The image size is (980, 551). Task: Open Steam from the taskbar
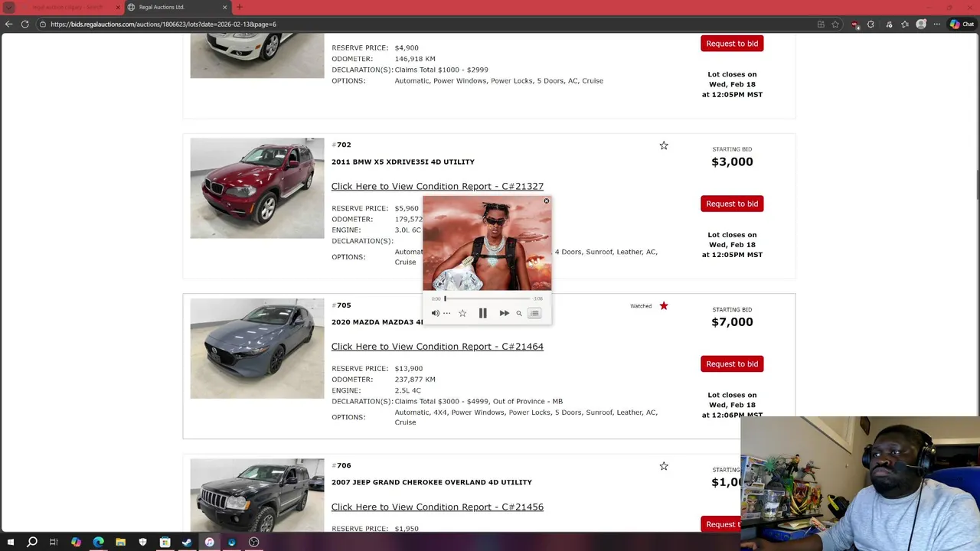tap(187, 542)
